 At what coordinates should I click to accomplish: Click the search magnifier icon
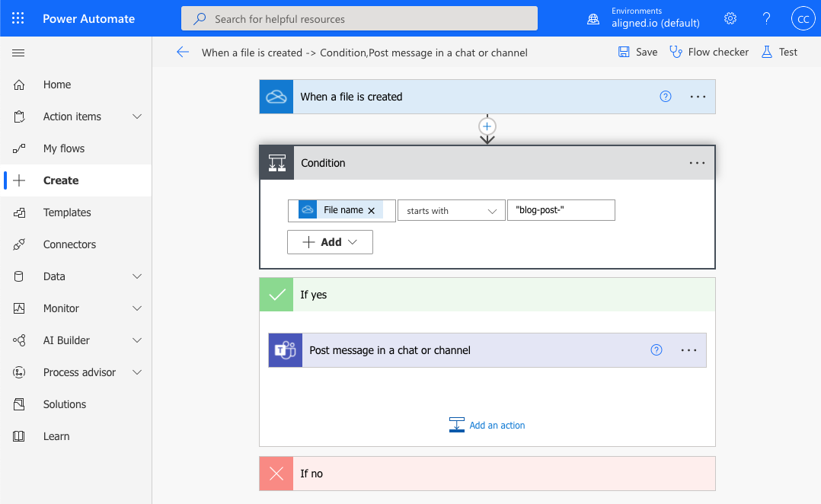pyautogui.click(x=200, y=19)
